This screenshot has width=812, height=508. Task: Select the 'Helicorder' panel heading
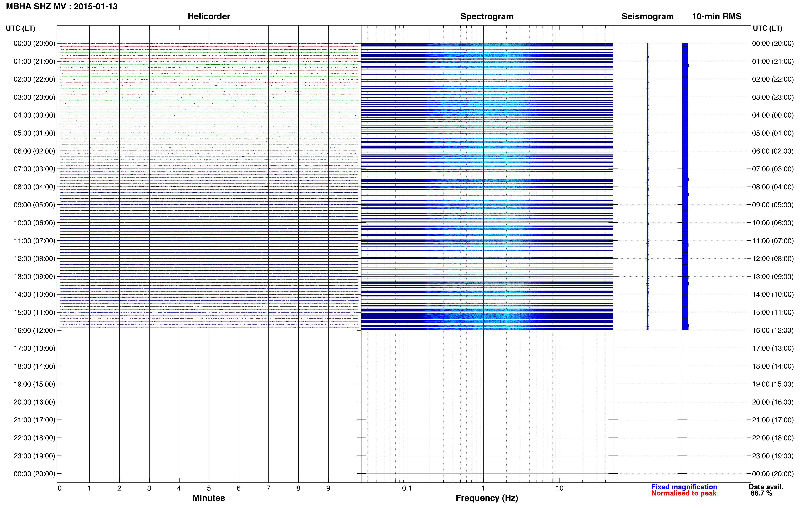pos(209,16)
